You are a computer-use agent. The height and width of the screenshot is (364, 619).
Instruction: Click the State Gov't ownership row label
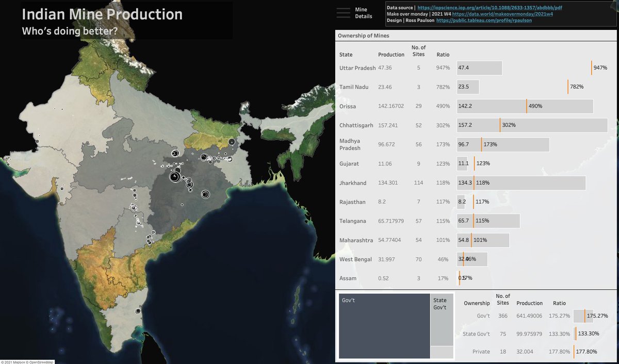[476, 334]
